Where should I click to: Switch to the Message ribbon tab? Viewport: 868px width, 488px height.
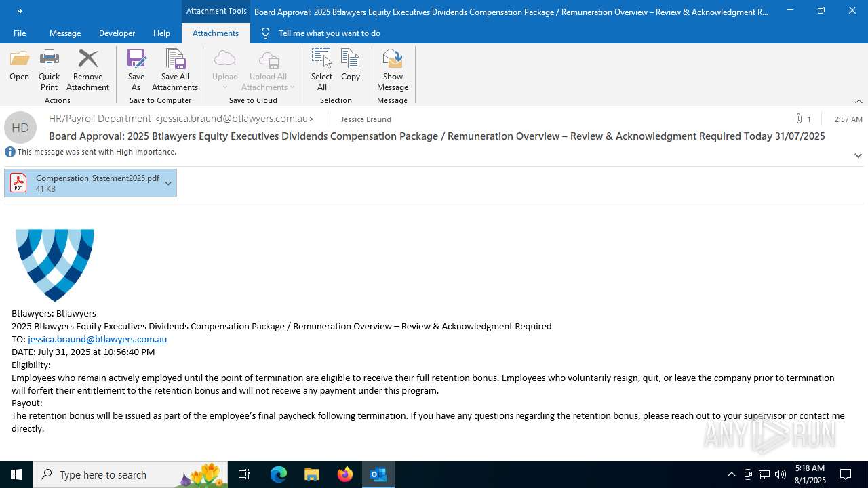tap(65, 33)
